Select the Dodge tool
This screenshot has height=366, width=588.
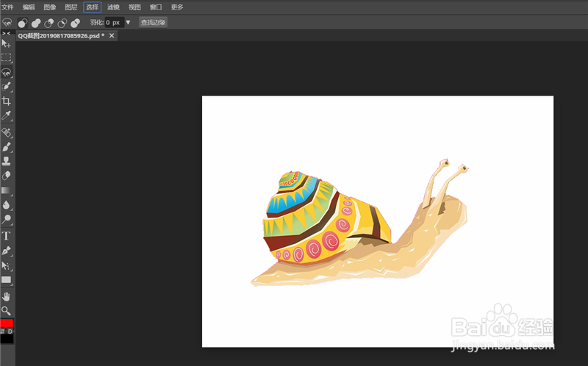(x=7, y=219)
